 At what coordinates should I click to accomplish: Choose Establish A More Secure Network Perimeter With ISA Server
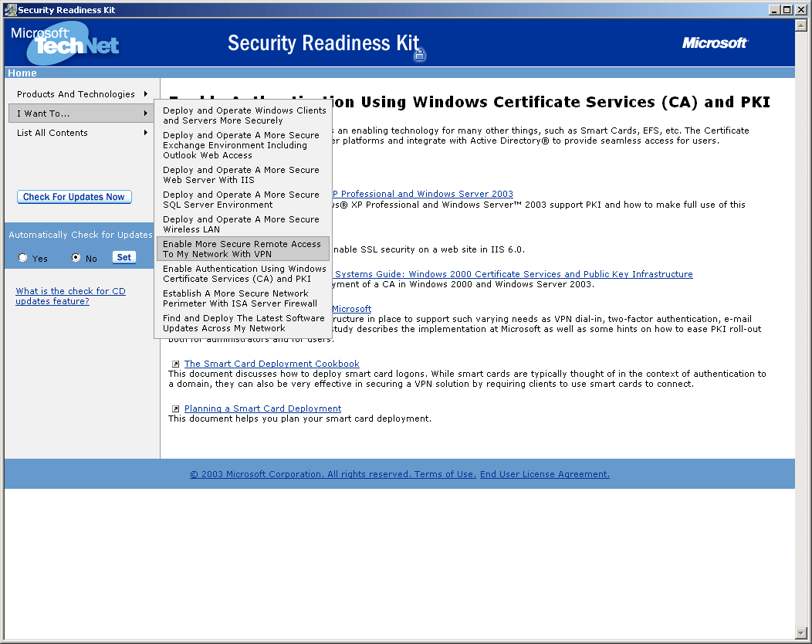tap(243, 298)
